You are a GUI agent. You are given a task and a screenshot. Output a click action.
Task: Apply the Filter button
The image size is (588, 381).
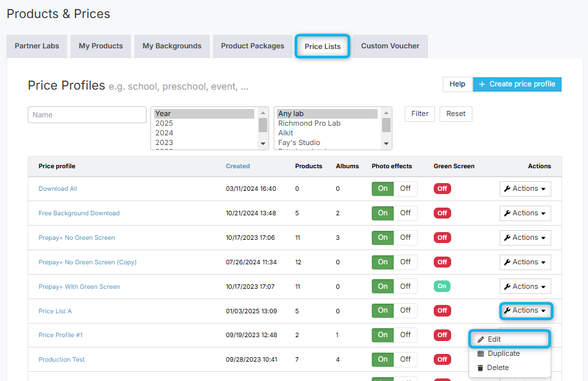420,114
